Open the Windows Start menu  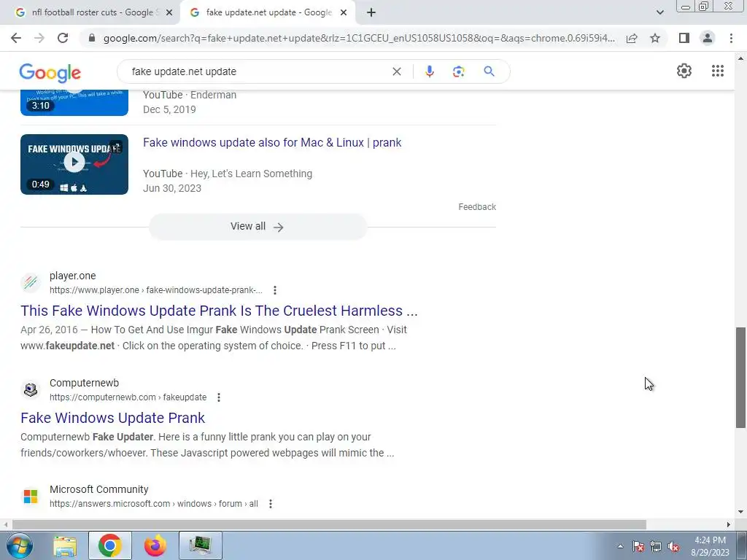pos(18,545)
